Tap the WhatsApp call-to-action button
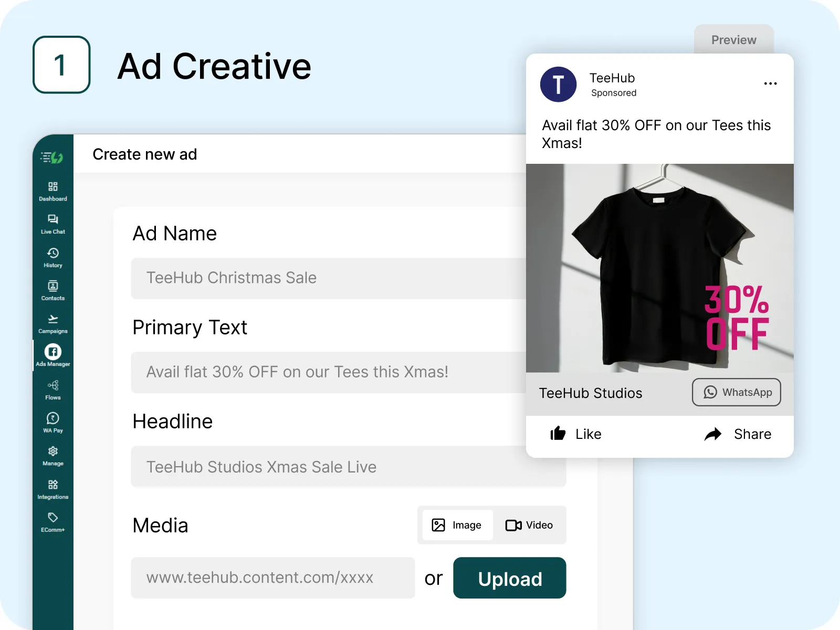 point(736,392)
